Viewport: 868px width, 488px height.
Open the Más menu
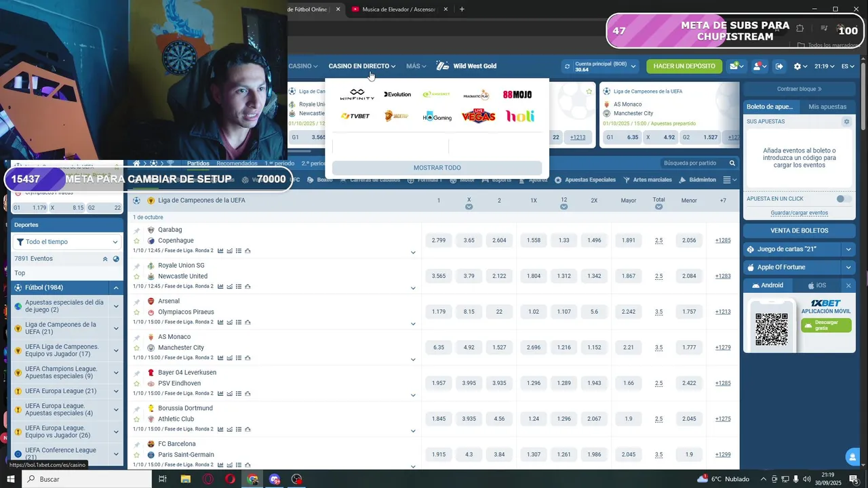416,66
